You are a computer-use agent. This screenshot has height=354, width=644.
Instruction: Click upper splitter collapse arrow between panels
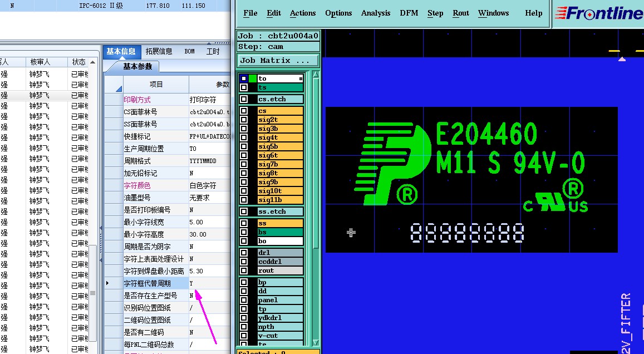click(101, 228)
